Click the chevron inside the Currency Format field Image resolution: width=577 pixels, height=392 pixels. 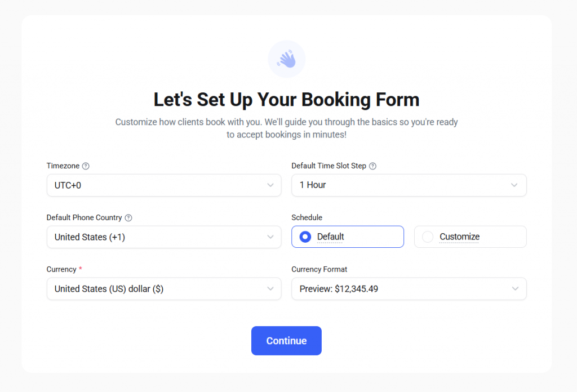(x=513, y=288)
